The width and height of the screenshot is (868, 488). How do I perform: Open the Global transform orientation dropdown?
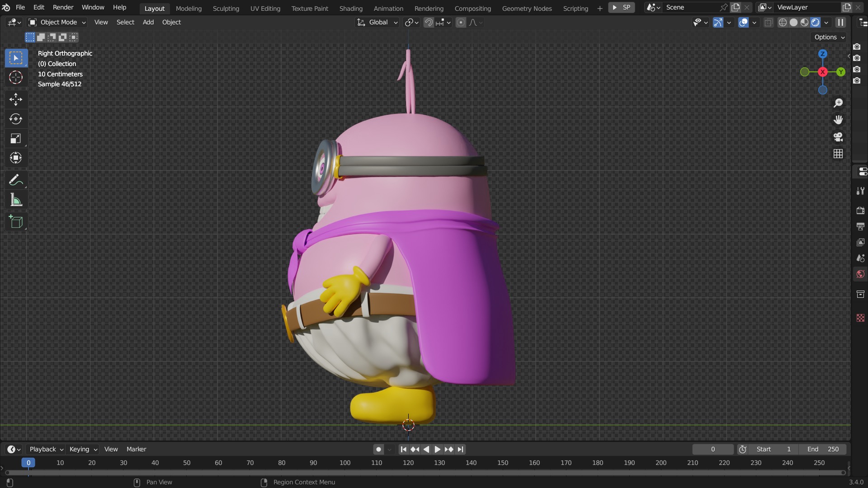pyautogui.click(x=377, y=22)
